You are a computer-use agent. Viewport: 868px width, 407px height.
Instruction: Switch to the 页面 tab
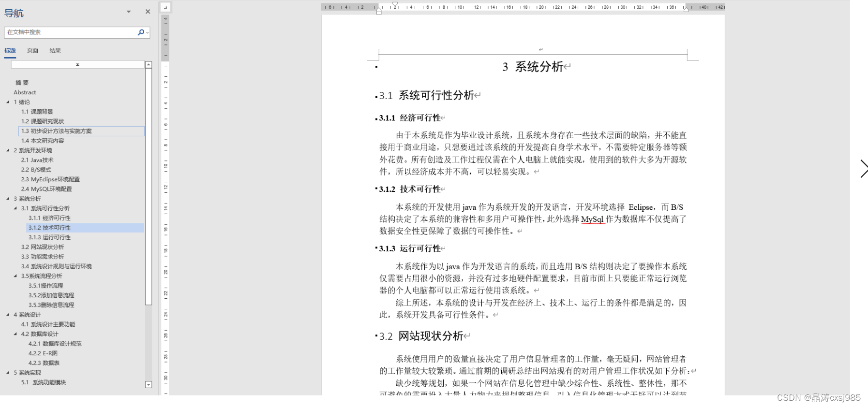pos(32,51)
